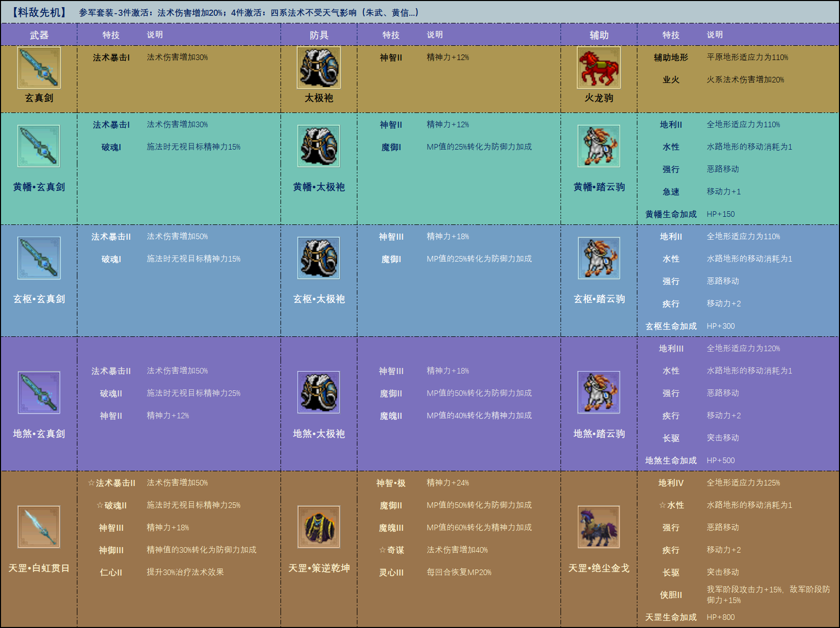Click the 地利IV skill label
The width and height of the screenshot is (840, 628).
[x=671, y=483]
